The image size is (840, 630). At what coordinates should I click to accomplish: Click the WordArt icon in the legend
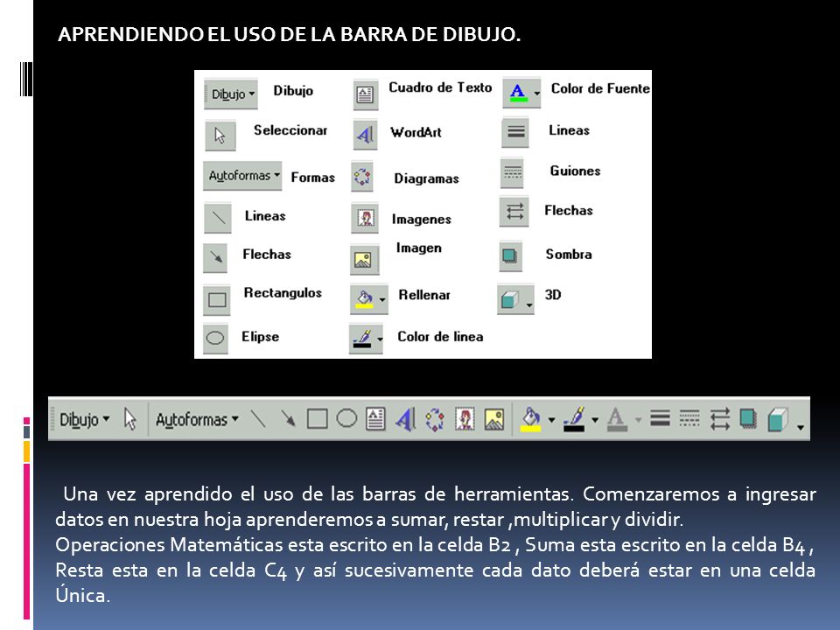click(366, 135)
